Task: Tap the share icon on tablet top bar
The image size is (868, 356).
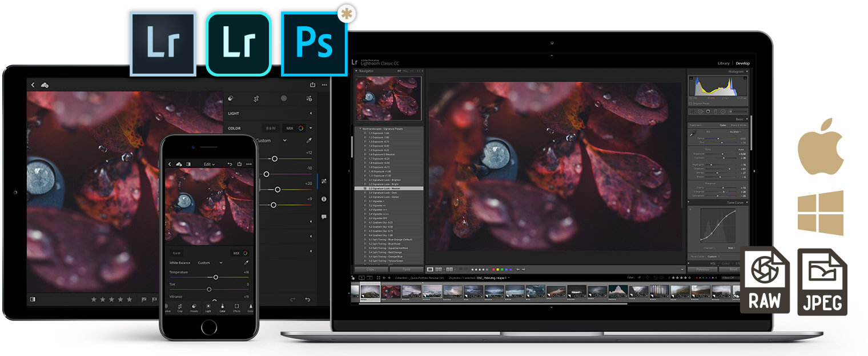Action: pyautogui.click(x=312, y=85)
